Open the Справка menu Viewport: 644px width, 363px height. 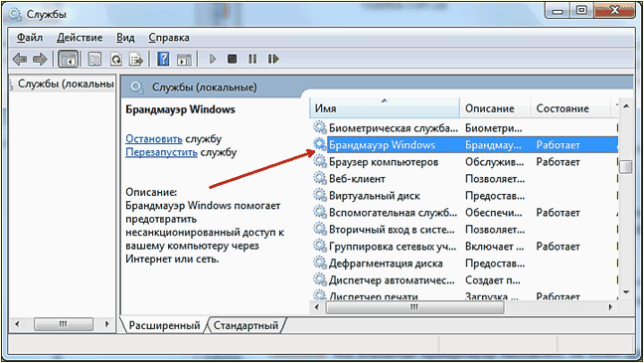[x=169, y=38]
